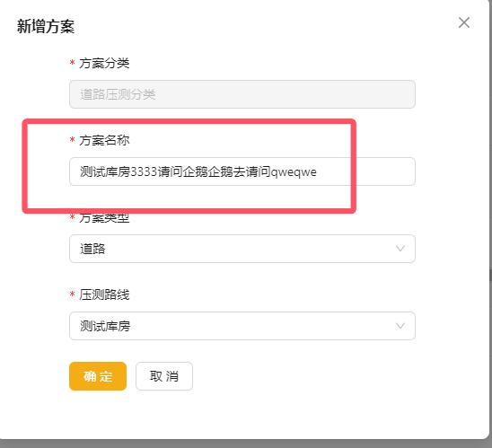Click the partially hidden 方案类型 label
Viewport: 492px width, 448px height.
(104, 218)
